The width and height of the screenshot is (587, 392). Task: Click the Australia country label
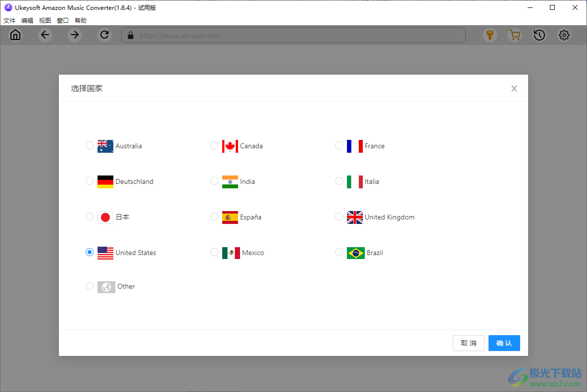[129, 146]
